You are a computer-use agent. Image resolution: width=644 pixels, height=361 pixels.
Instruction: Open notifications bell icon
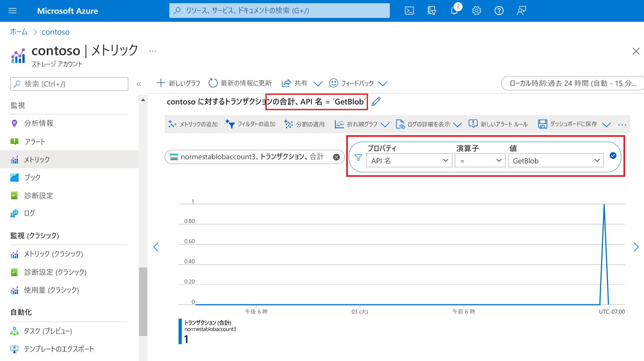(x=454, y=11)
